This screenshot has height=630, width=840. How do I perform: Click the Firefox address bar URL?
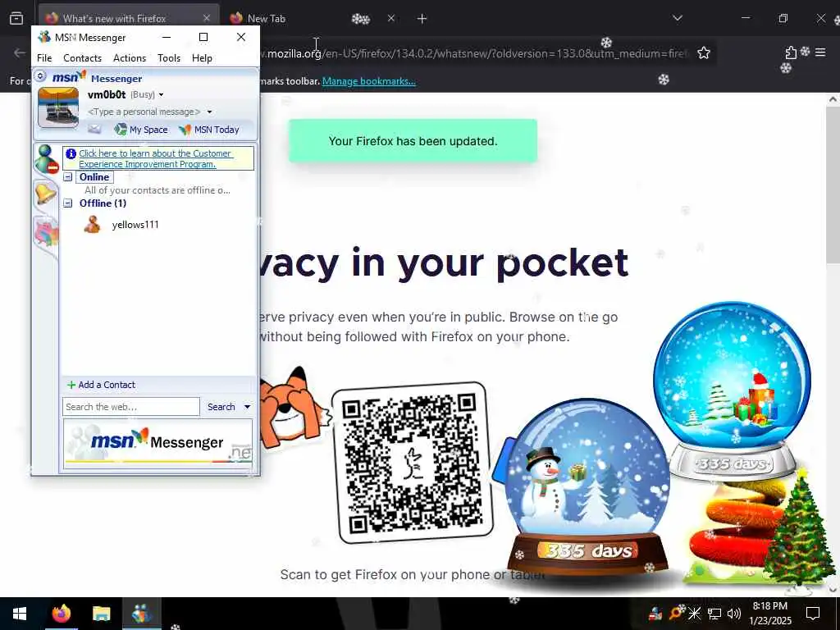click(x=473, y=53)
